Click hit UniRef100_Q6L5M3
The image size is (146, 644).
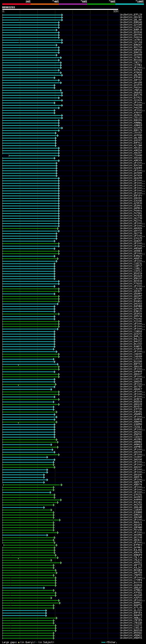[131, 75]
